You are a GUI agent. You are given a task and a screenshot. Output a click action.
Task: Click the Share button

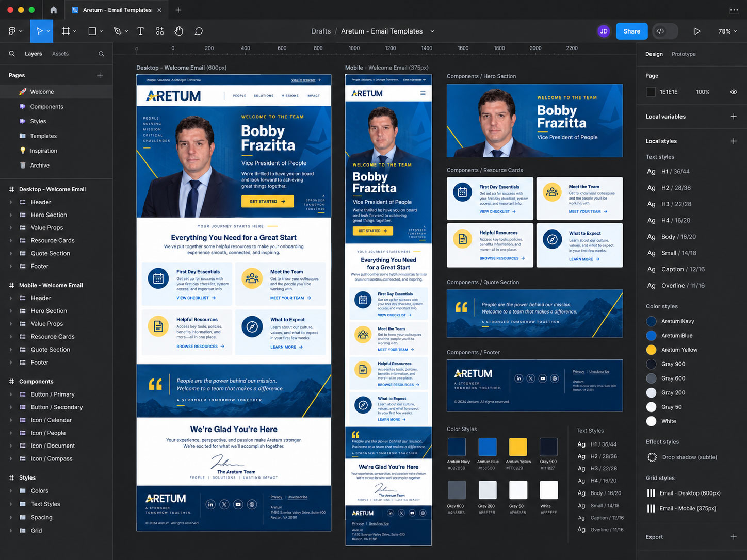click(631, 31)
